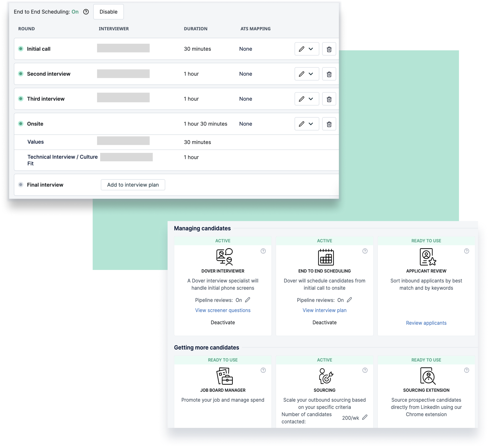489x448 pixels.
Task: Click the DOVER INTERVIEWER card title
Action: (223, 271)
